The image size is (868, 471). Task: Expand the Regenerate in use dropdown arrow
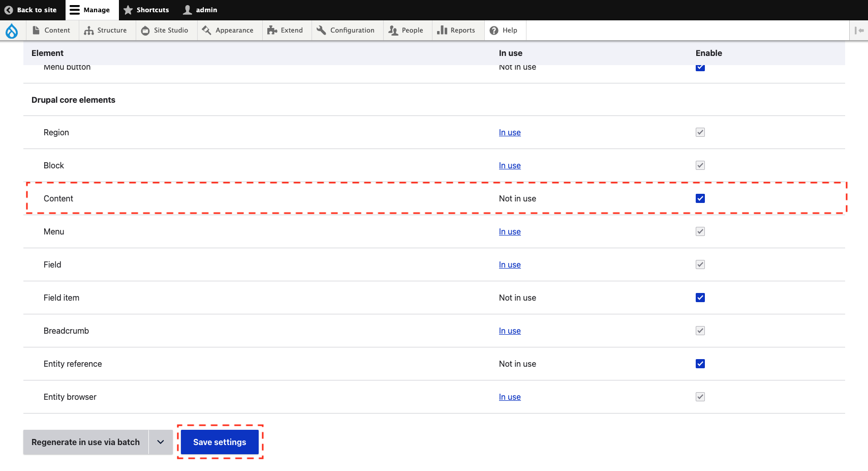tap(161, 442)
